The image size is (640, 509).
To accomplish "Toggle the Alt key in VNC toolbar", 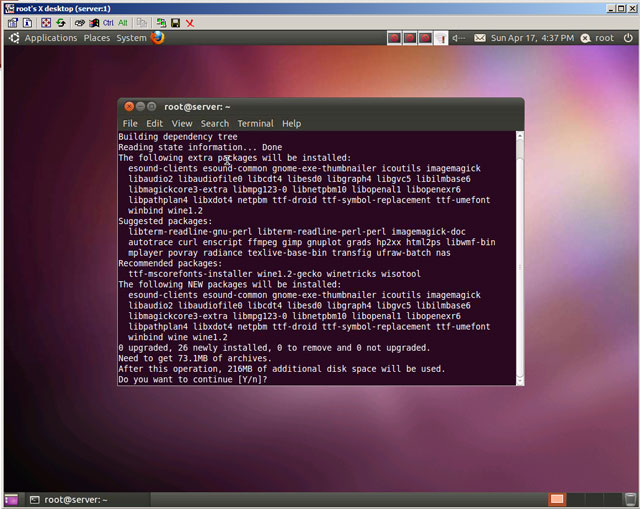I will (x=123, y=23).
